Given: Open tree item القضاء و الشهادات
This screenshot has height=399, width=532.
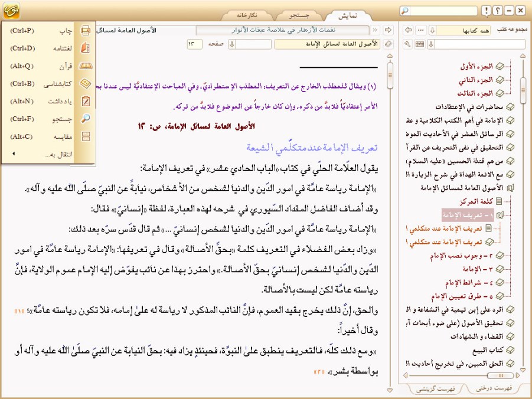Looking at the screenshot, I should tap(476, 336).
